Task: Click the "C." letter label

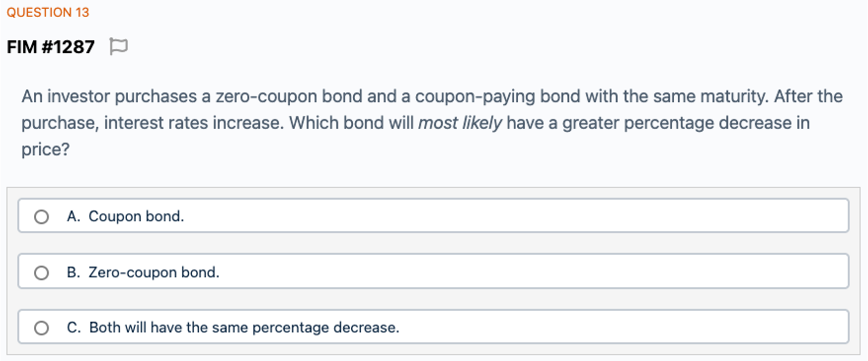Action: [x=74, y=328]
